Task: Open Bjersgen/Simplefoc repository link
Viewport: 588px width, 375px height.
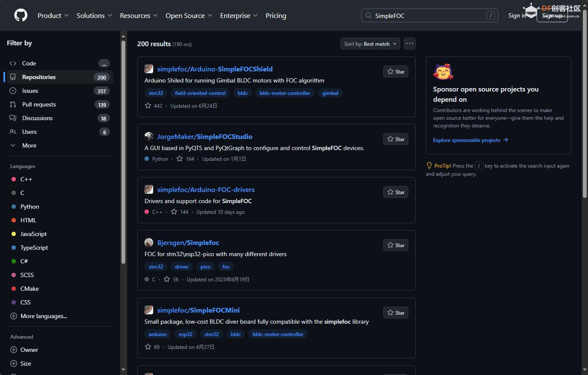Action: pos(188,242)
